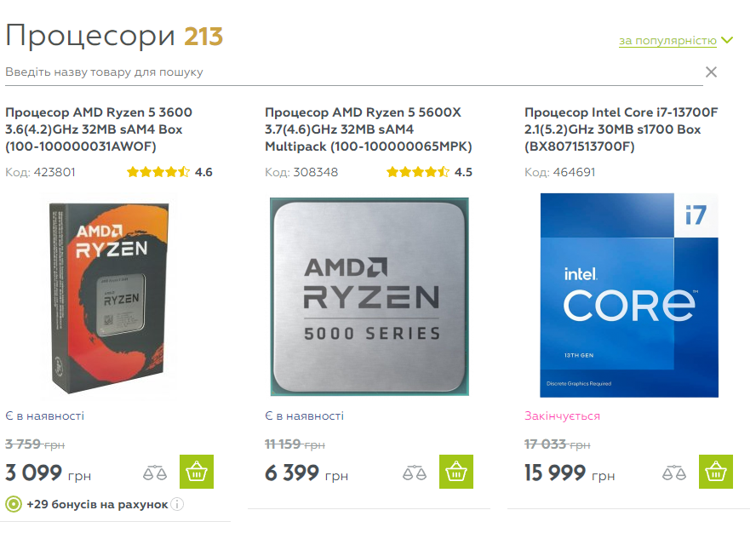Screen dimensions: 756x533
Task: Open the AMD Ryzen 5 3600 product title
Action: point(99,129)
